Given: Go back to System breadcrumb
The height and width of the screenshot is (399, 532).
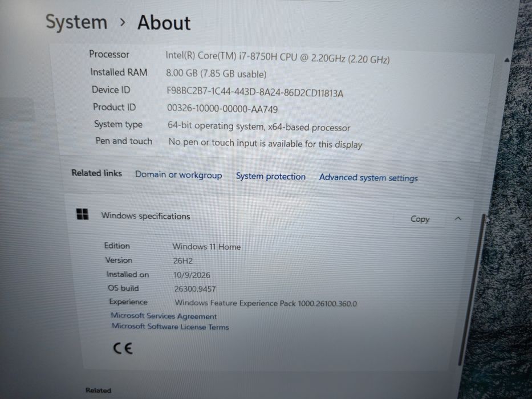Looking at the screenshot, I should pyautogui.click(x=76, y=22).
